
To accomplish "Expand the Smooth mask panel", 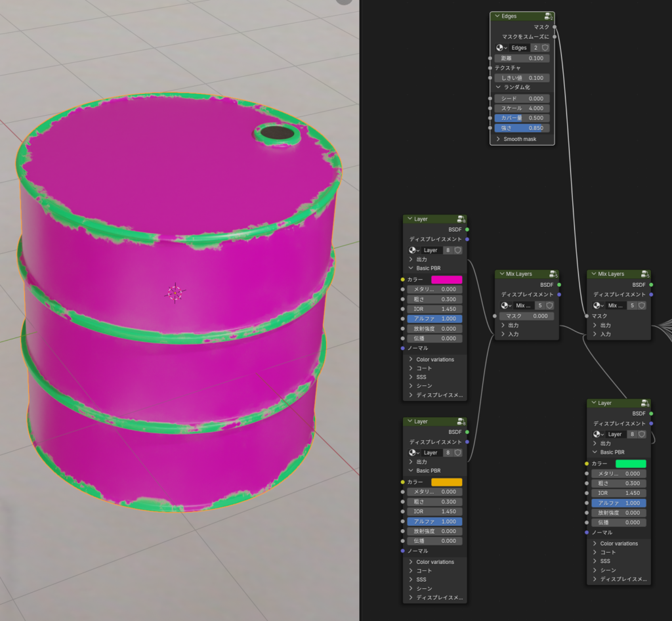I will pyautogui.click(x=498, y=139).
